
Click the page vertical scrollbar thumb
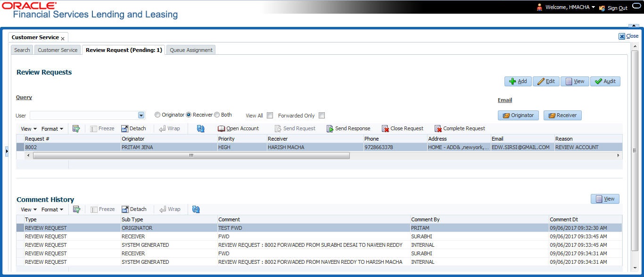pyautogui.click(x=635, y=151)
